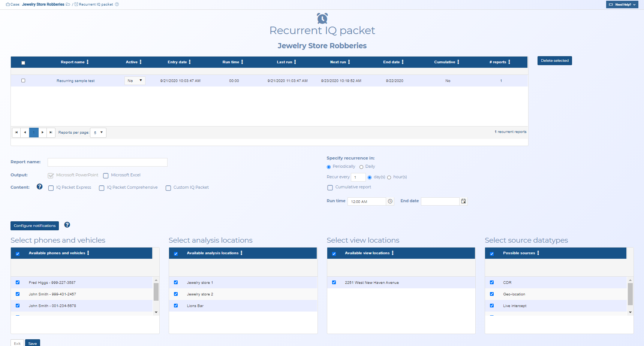The image size is (644, 346).
Task: Open the Jewelry Store Robberies case breadcrumb
Action: [42, 4]
